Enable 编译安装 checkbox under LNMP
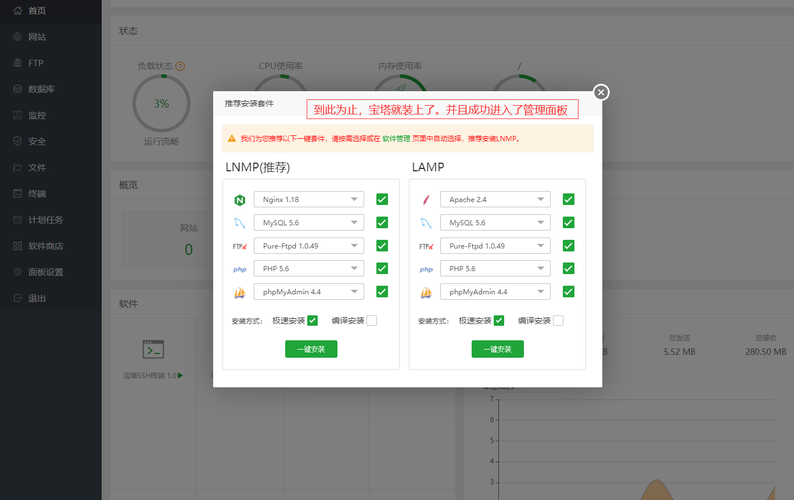Viewport: 794px width, 500px height. 372,320
